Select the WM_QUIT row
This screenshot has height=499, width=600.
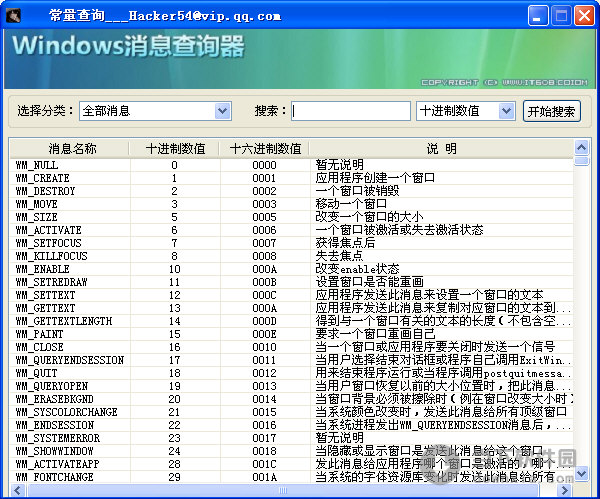(x=292, y=373)
